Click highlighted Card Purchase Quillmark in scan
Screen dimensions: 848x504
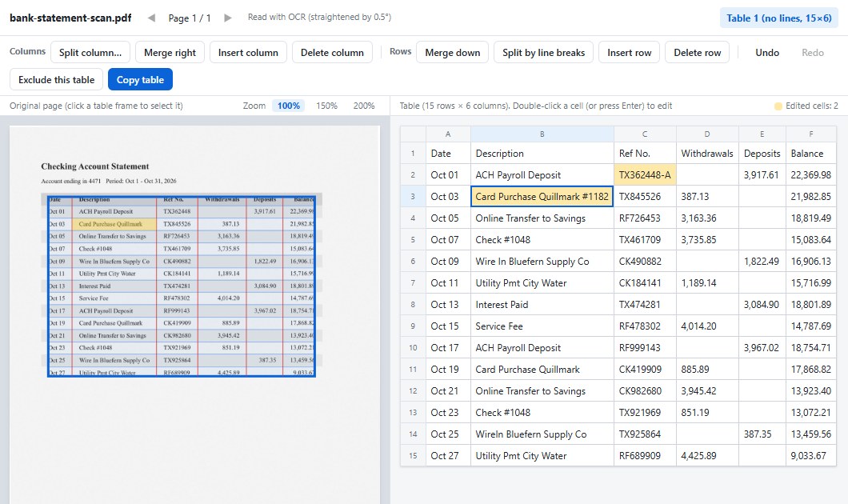(114, 224)
